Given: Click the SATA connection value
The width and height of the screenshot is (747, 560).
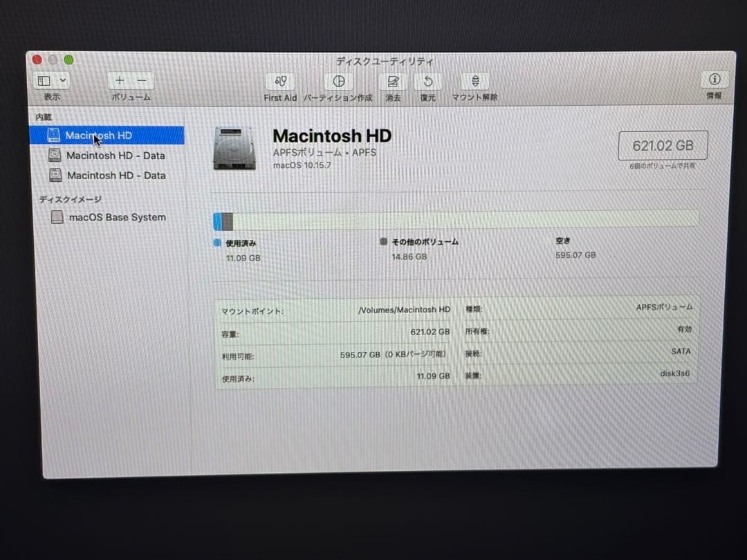Looking at the screenshot, I should [681, 351].
